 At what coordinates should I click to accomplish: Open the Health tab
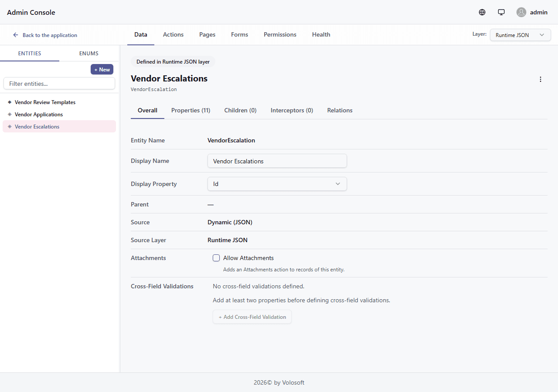pyautogui.click(x=321, y=34)
